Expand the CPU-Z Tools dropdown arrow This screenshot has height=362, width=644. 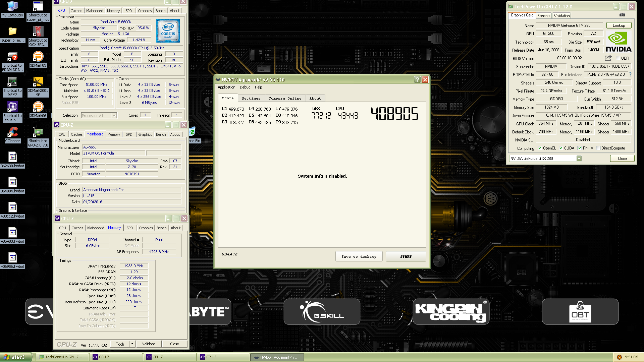pos(132,344)
